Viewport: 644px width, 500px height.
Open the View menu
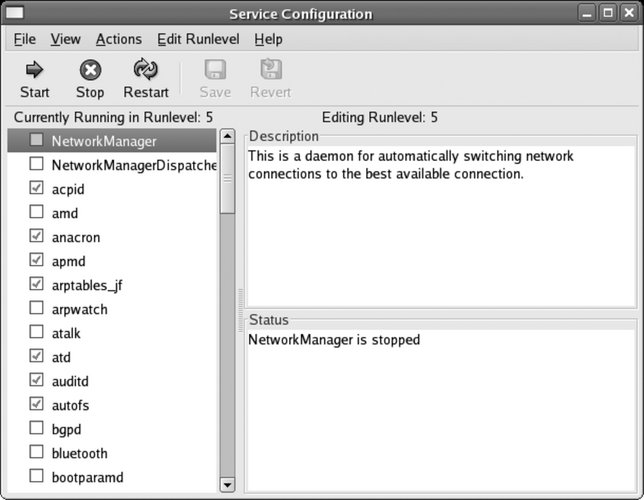click(65, 39)
